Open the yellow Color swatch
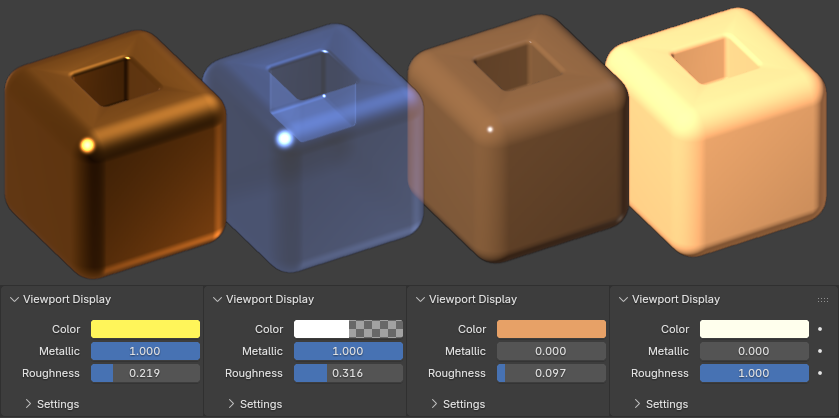839x418 pixels. coord(145,329)
